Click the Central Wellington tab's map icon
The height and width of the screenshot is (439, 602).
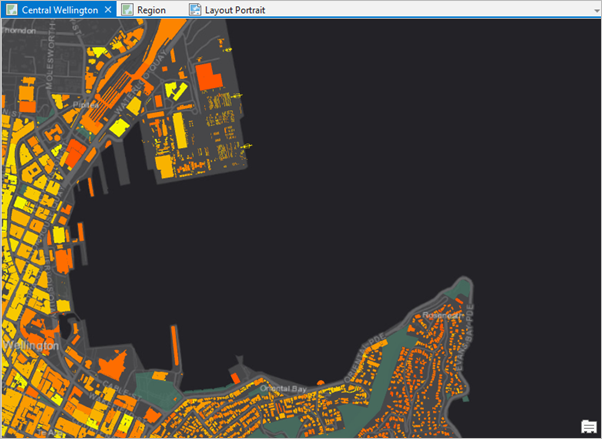tap(13, 9)
